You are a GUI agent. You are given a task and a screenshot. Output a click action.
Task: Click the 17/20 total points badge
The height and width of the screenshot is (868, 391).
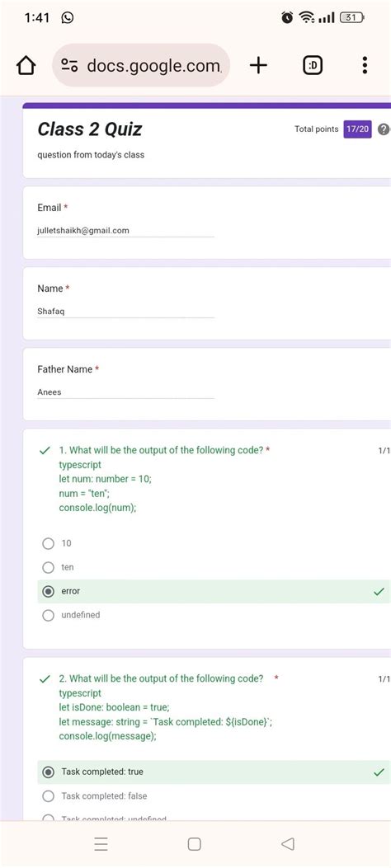pos(357,129)
